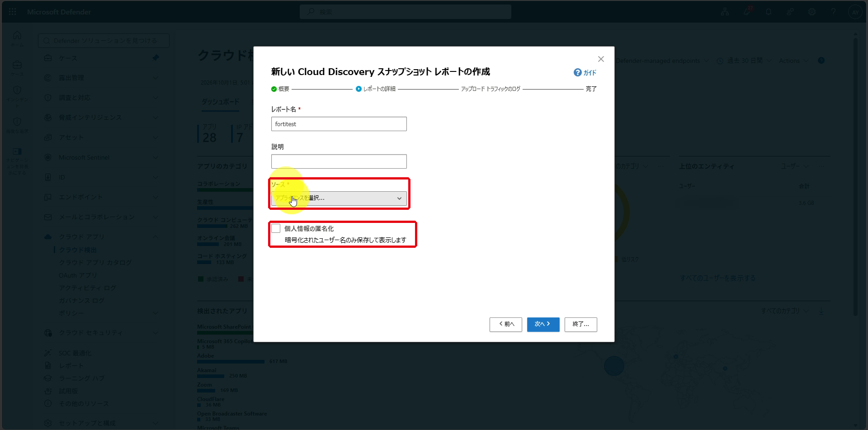Click the 前へ back button
This screenshot has width=868, height=430.
pyautogui.click(x=506, y=324)
